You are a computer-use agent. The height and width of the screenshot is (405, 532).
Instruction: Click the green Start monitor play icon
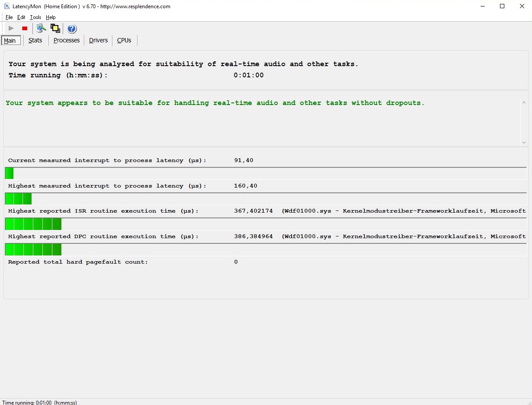click(x=11, y=29)
